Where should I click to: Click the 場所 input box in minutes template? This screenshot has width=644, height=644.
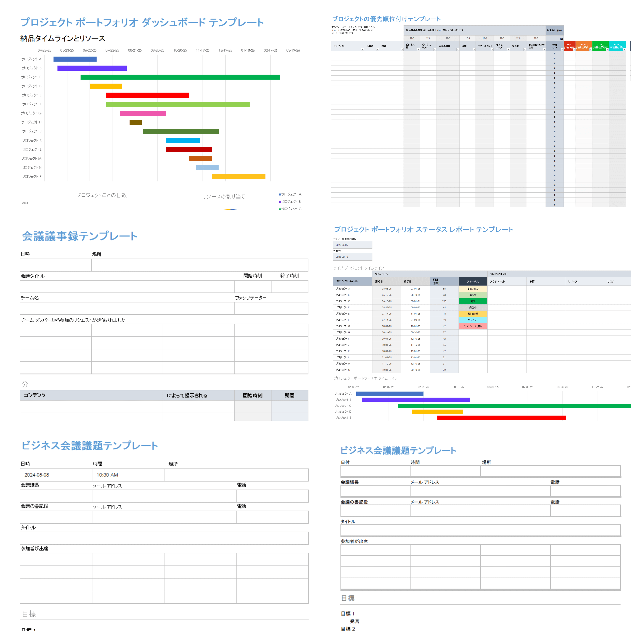point(200,265)
